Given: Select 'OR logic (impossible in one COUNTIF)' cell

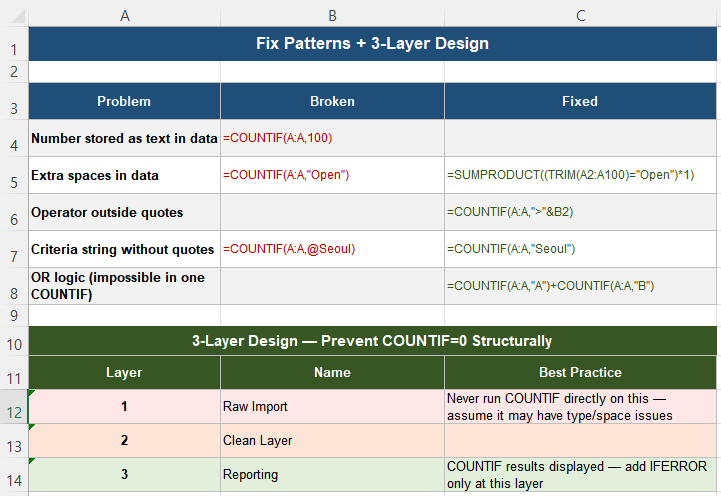Looking at the screenshot, I should pyautogui.click(x=125, y=286).
